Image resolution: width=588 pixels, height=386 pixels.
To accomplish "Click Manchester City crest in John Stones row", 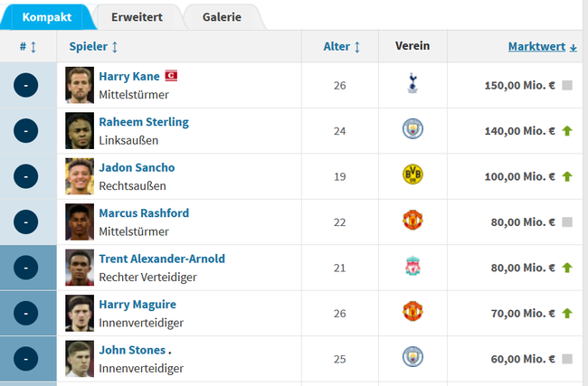I will 413,357.
